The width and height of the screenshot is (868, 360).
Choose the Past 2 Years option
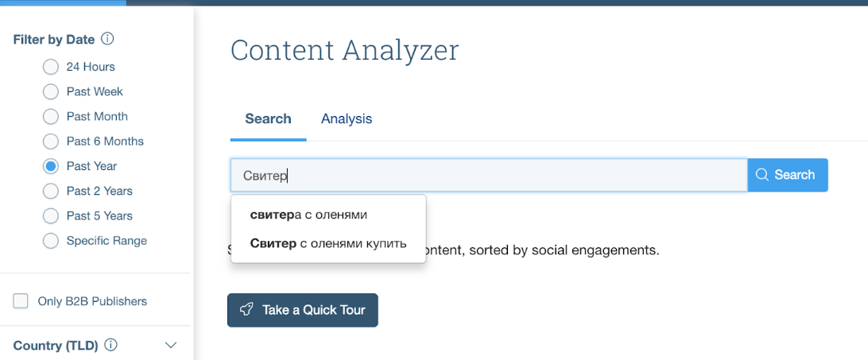coord(51,191)
